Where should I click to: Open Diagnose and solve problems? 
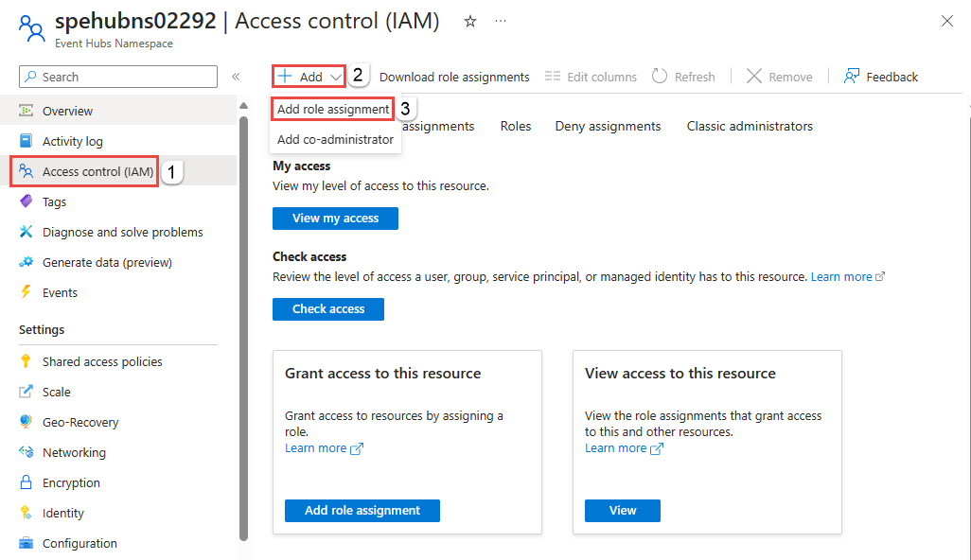click(118, 232)
